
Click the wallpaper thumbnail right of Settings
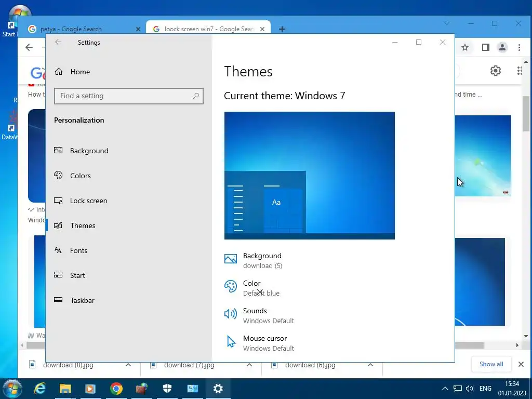click(483, 156)
